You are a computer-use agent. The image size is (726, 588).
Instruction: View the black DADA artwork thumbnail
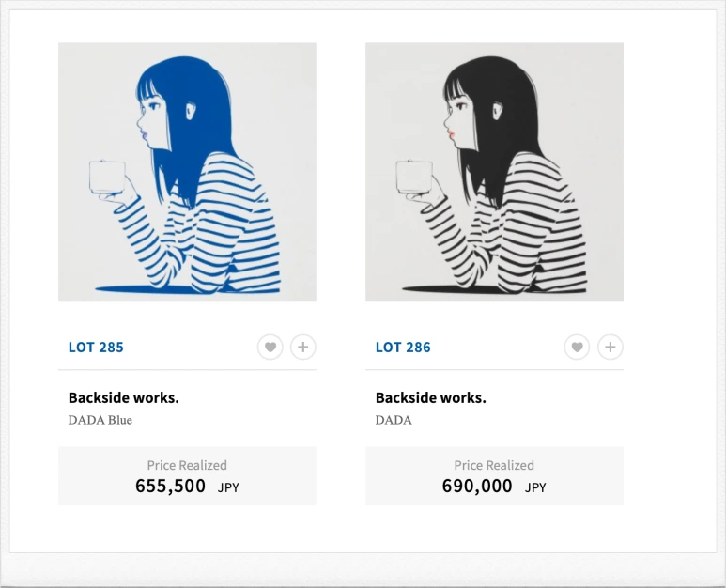click(x=495, y=172)
